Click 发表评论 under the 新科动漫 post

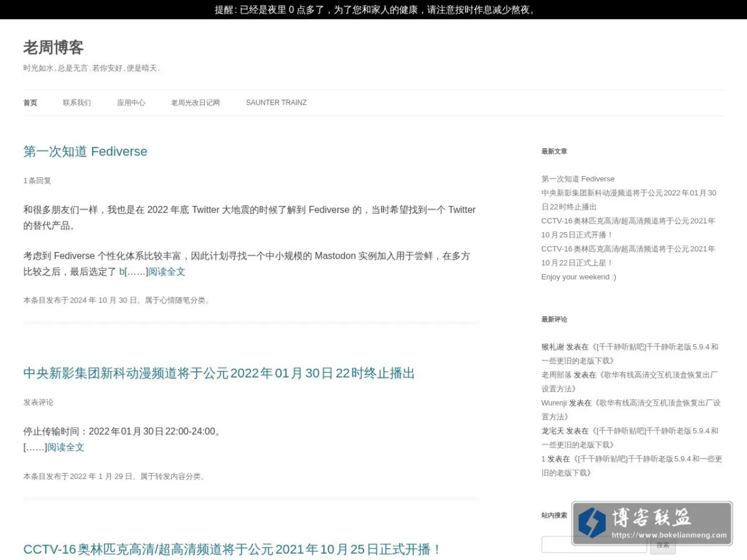(39, 402)
